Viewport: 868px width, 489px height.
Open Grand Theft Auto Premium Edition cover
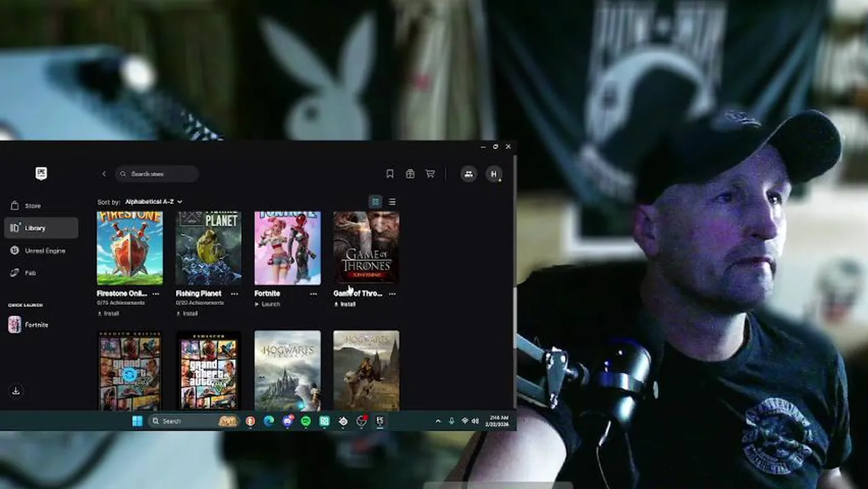coord(130,371)
